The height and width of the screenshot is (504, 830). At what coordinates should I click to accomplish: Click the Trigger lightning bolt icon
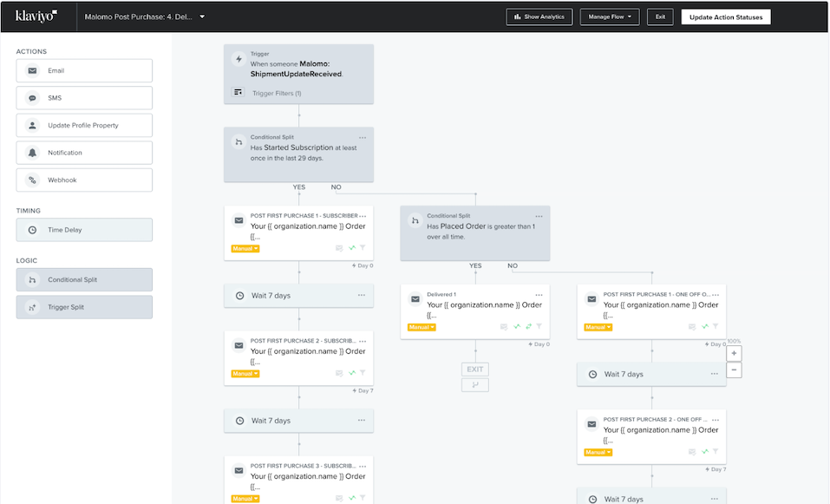(239, 59)
